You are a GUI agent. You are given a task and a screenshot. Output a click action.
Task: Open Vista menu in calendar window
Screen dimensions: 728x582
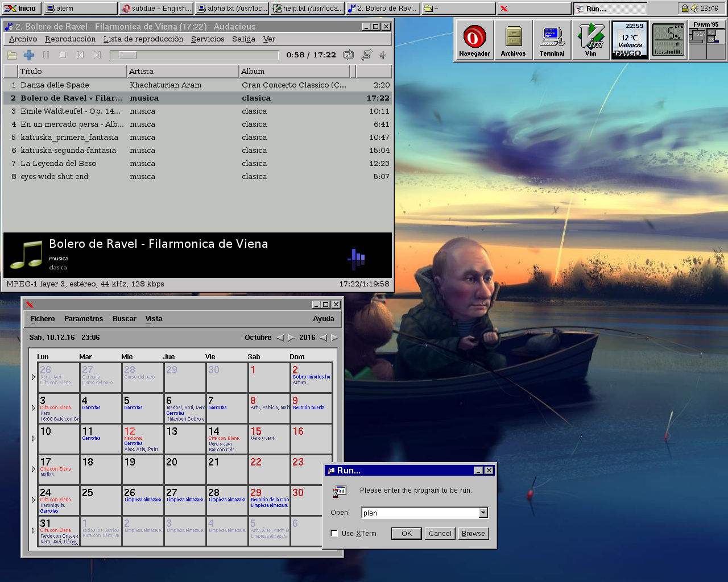tap(154, 319)
